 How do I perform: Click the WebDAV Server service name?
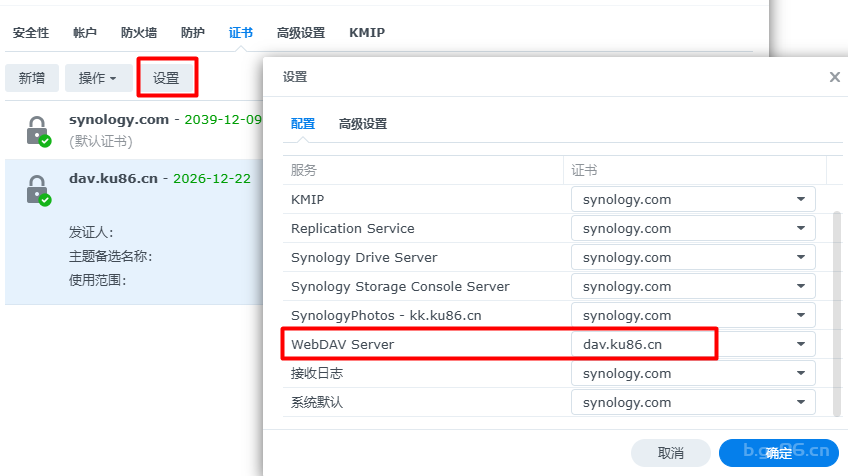342,345
